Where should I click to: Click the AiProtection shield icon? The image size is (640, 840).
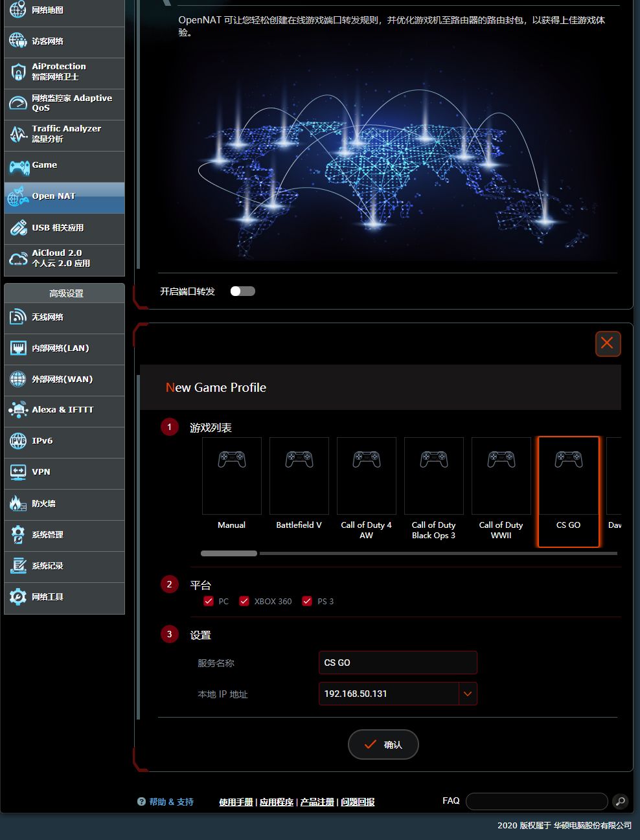(x=18, y=72)
